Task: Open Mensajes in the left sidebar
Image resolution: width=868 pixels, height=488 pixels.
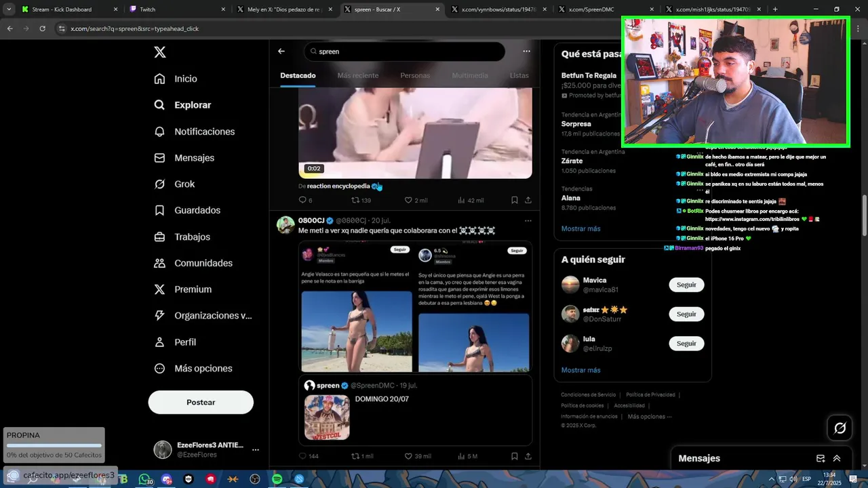Action: (x=184, y=158)
